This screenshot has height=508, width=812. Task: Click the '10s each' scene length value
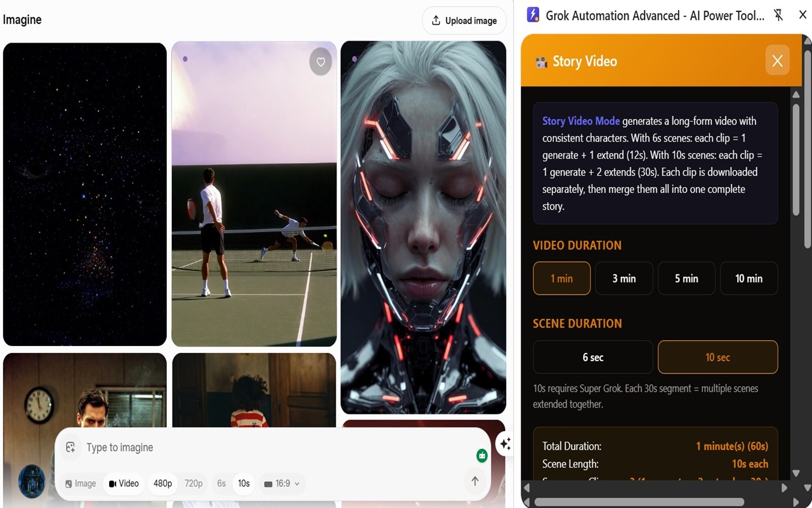pos(750,464)
